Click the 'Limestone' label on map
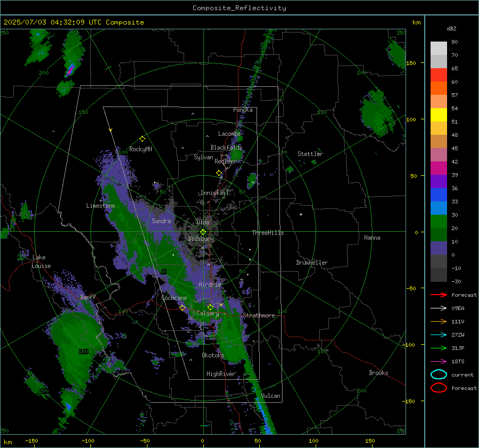 pos(101,206)
